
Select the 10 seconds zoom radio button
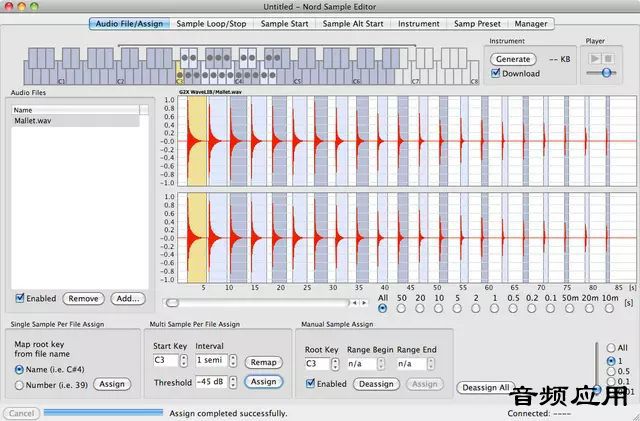pos(438,309)
